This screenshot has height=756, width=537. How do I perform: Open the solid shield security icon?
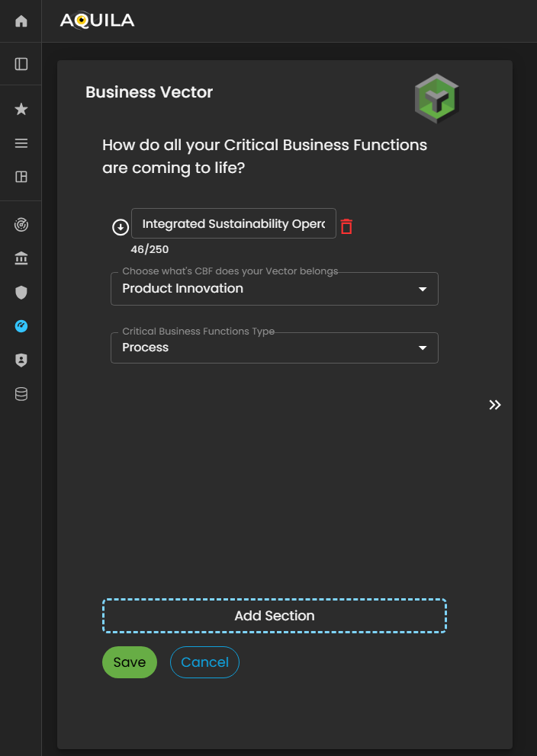21,292
